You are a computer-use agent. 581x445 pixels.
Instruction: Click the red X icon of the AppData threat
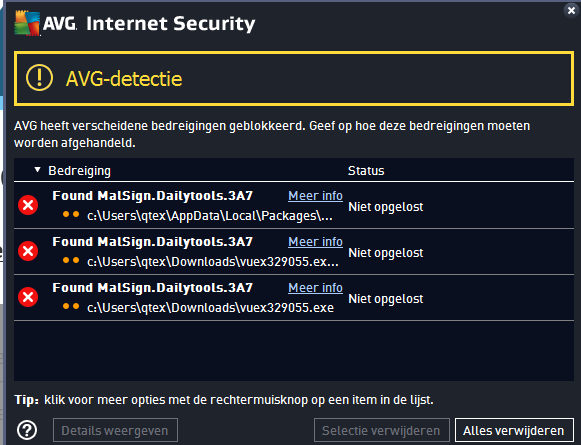click(28, 205)
